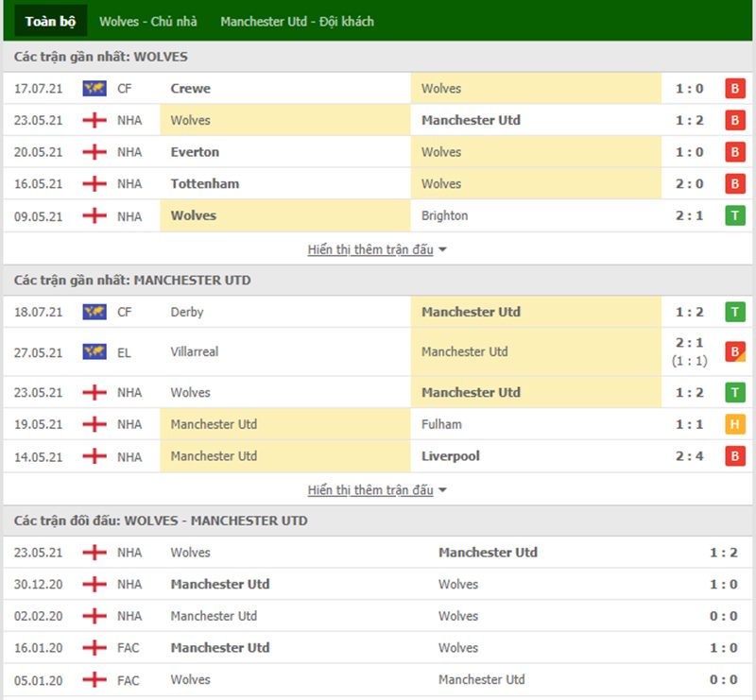This screenshot has height=700, width=756.
Task: Click date 30.12.20 in head-to-head
Action: pos(39,585)
